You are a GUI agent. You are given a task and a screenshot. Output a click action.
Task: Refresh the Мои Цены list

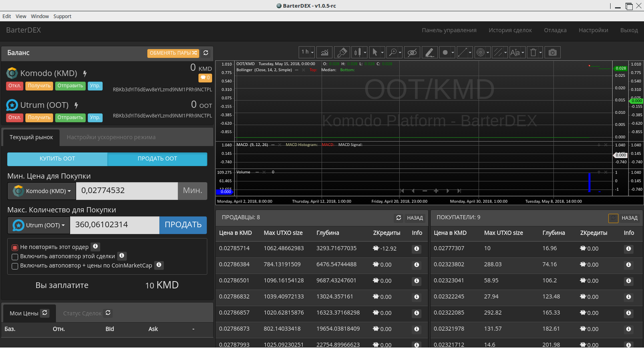point(45,313)
